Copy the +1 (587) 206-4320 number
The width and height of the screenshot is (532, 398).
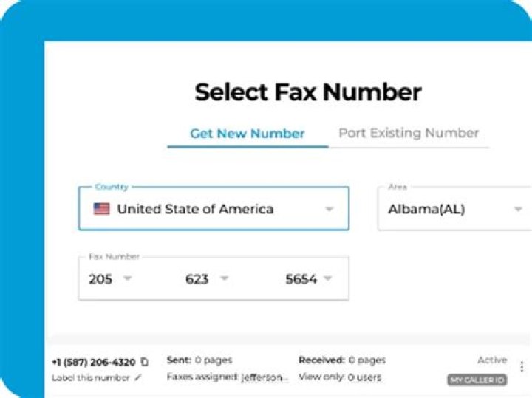tap(145, 362)
